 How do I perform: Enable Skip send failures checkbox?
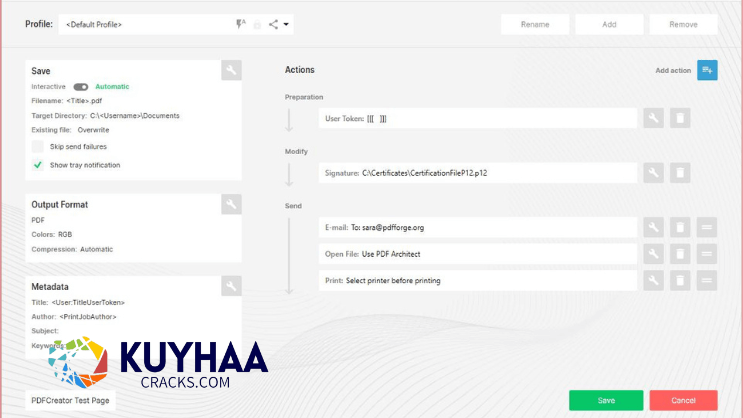pyautogui.click(x=37, y=146)
